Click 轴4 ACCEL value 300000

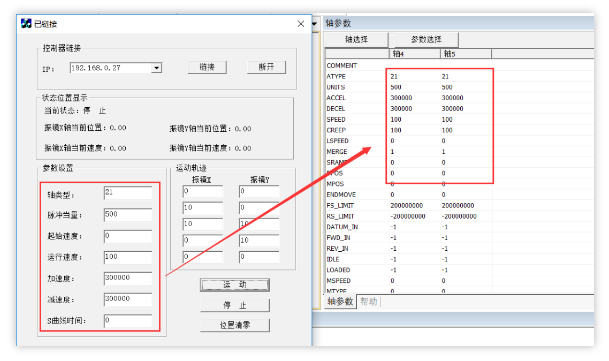(x=401, y=98)
